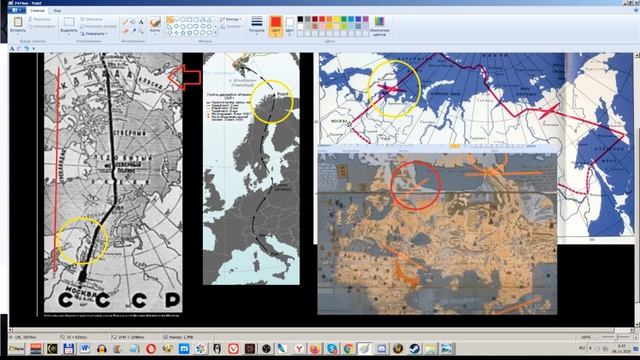Screen dimensions: 640x360
Task: Open the shape Fill (Заливка) dropdown
Action: [231, 27]
